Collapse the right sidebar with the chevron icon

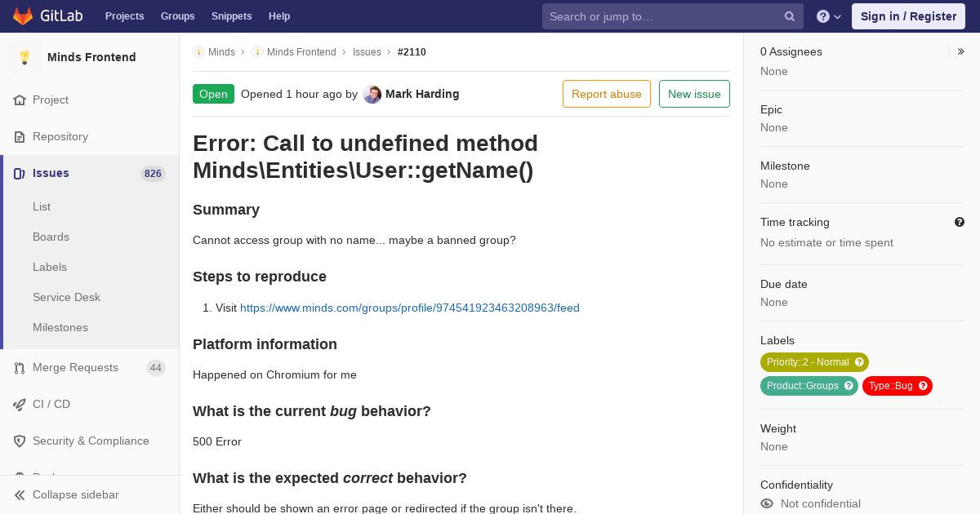[961, 51]
